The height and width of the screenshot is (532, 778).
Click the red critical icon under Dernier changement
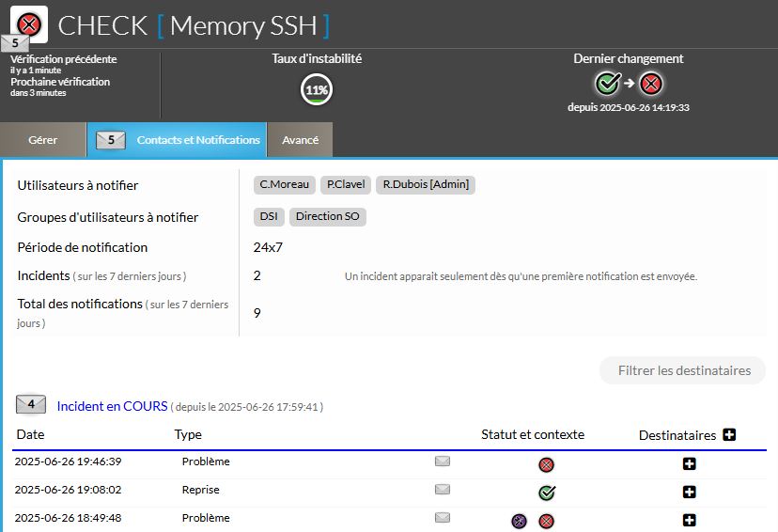click(x=651, y=85)
